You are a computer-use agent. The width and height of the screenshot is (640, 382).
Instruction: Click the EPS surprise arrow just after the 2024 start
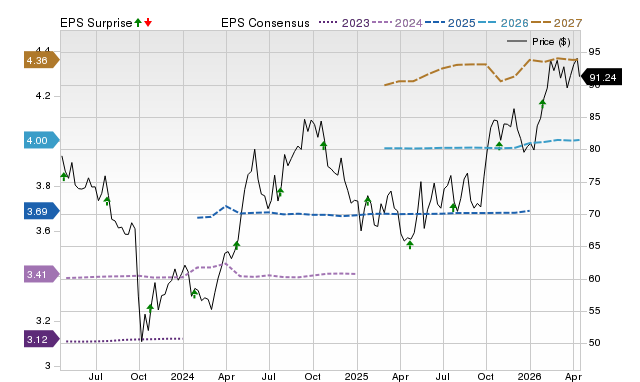point(195,293)
